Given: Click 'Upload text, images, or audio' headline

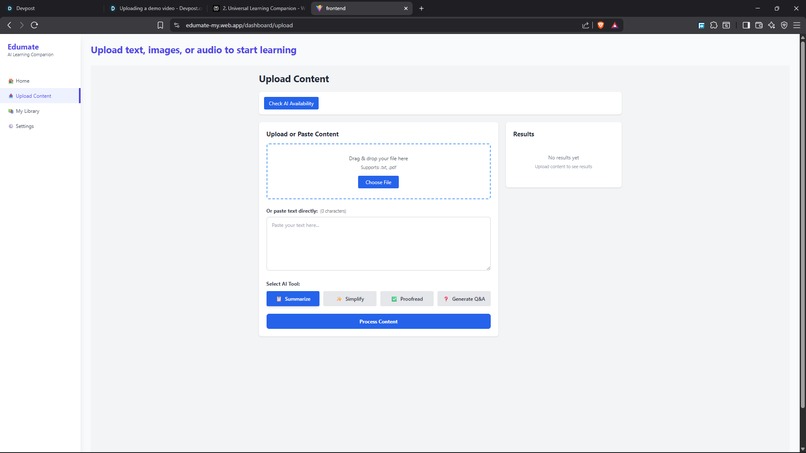Looking at the screenshot, I should click(x=193, y=50).
